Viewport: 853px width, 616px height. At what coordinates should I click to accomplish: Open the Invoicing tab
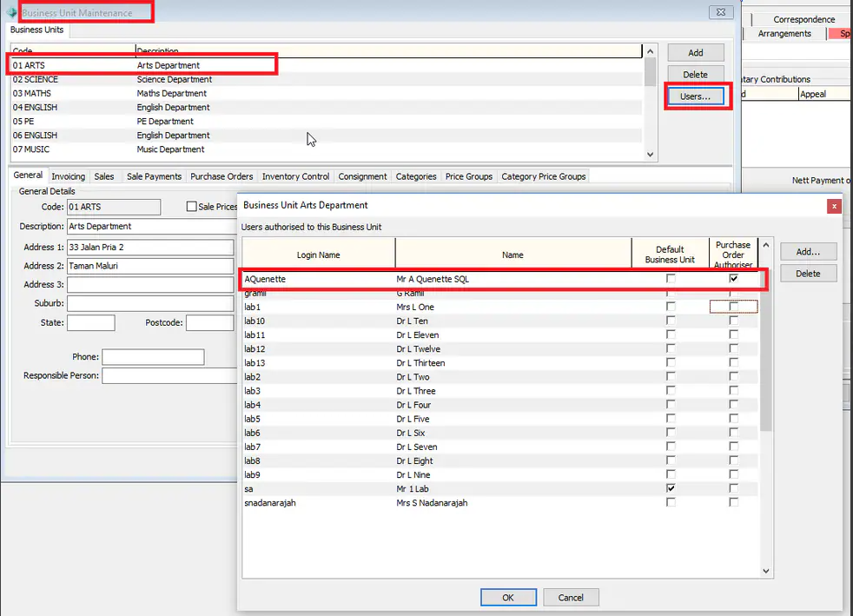(68, 176)
